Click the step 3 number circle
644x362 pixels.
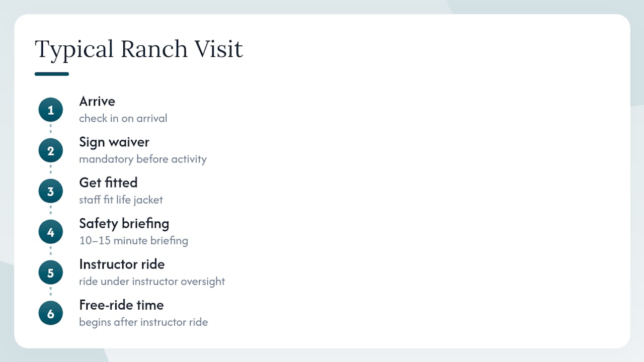(50, 191)
